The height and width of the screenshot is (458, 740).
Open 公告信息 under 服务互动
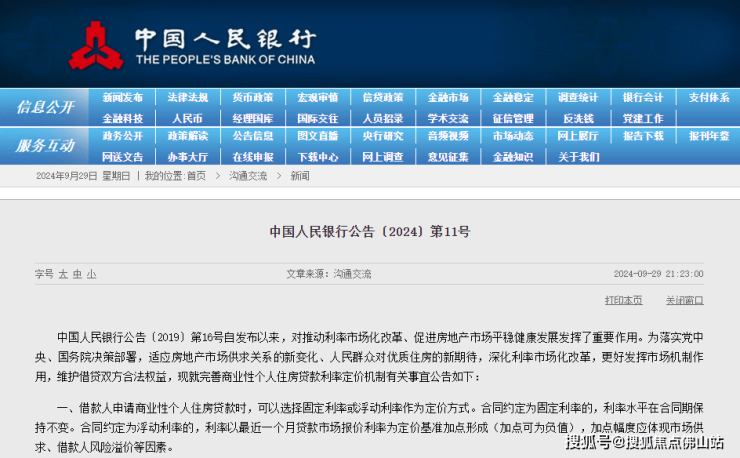253,136
